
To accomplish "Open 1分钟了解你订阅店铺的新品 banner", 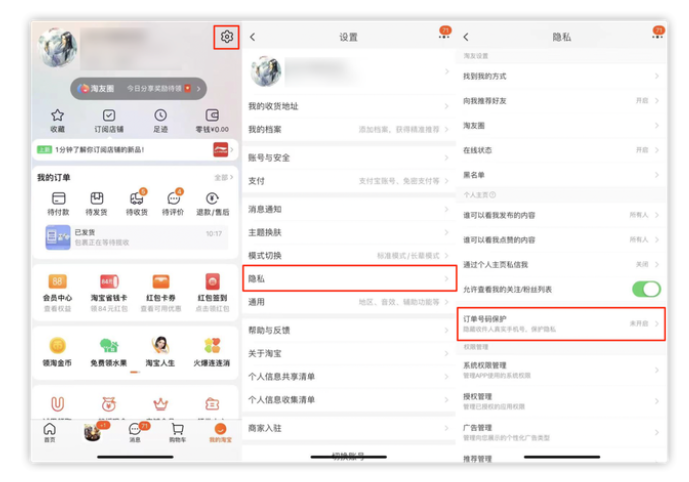I will point(135,150).
